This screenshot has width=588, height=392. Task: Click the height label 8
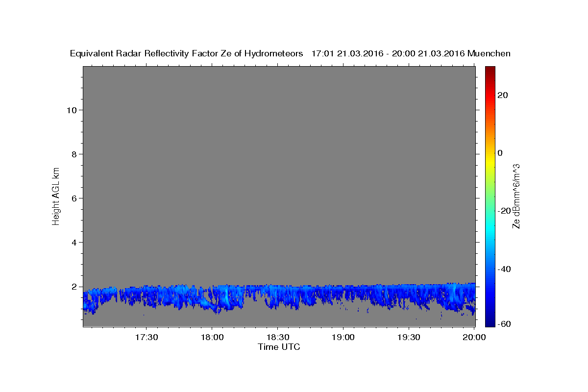click(x=74, y=154)
